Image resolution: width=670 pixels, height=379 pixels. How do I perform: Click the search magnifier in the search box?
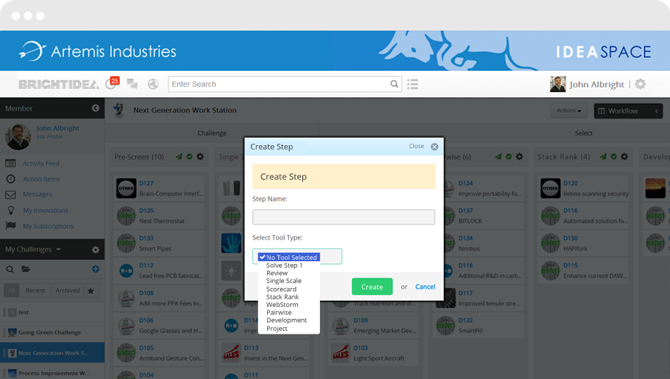[x=394, y=84]
